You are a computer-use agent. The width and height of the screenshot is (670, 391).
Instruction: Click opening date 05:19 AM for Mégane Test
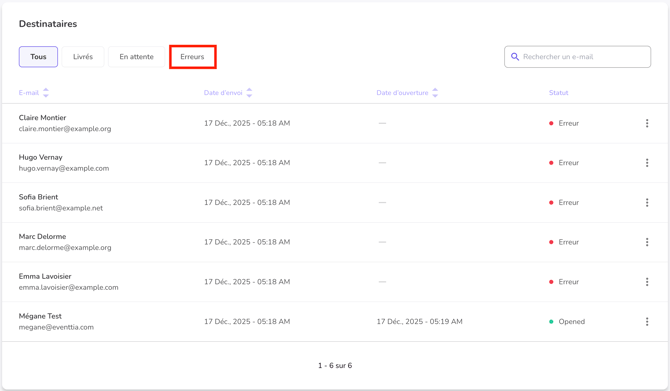419,321
